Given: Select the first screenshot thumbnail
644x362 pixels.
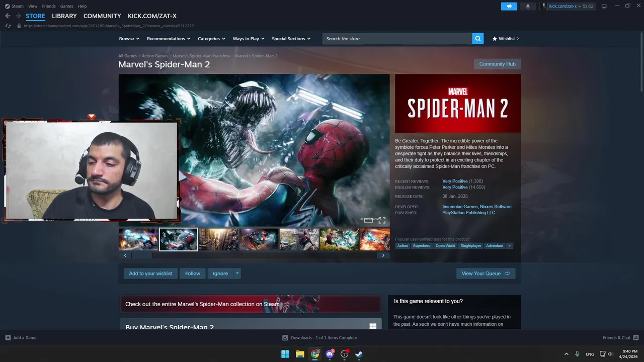Looking at the screenshot, I should pos(138,239).
